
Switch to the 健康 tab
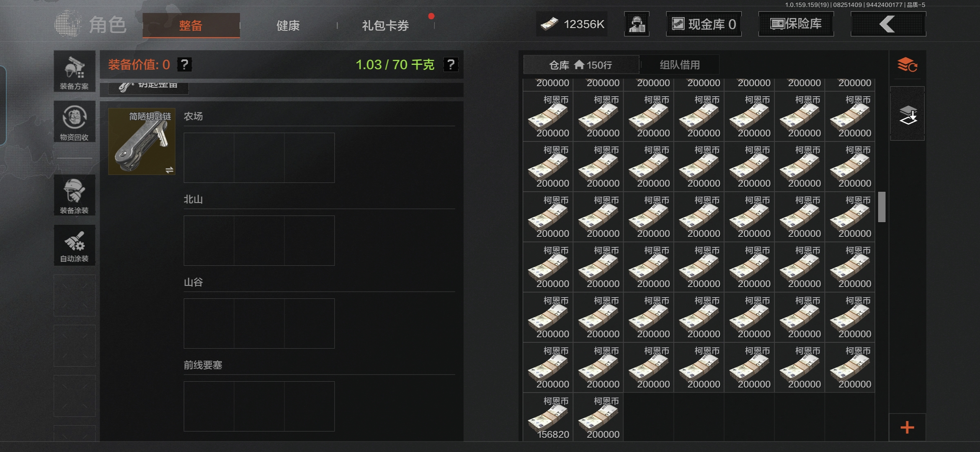coord(288,26)
